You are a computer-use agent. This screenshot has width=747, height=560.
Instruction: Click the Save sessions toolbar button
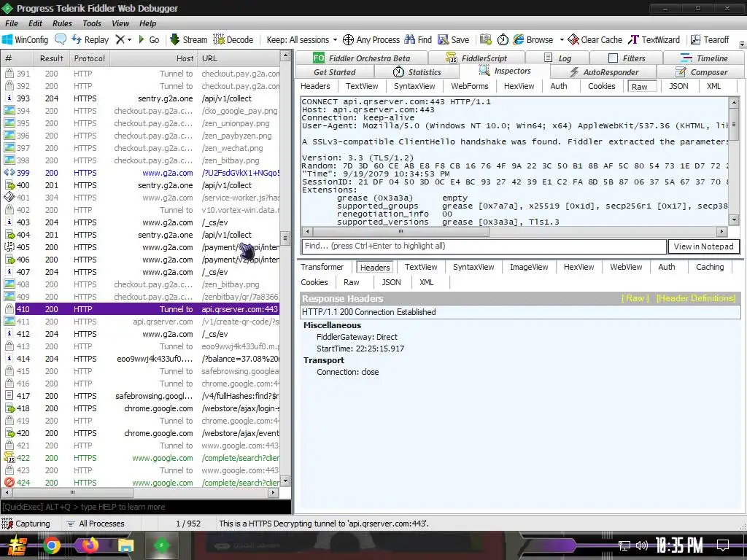(454, 39)
